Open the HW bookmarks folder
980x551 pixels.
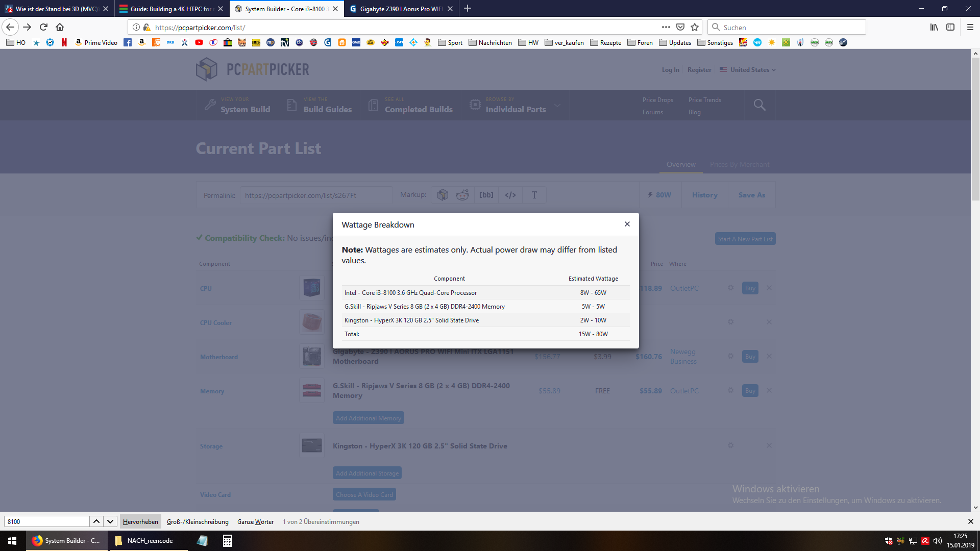(x=528, y=42)
